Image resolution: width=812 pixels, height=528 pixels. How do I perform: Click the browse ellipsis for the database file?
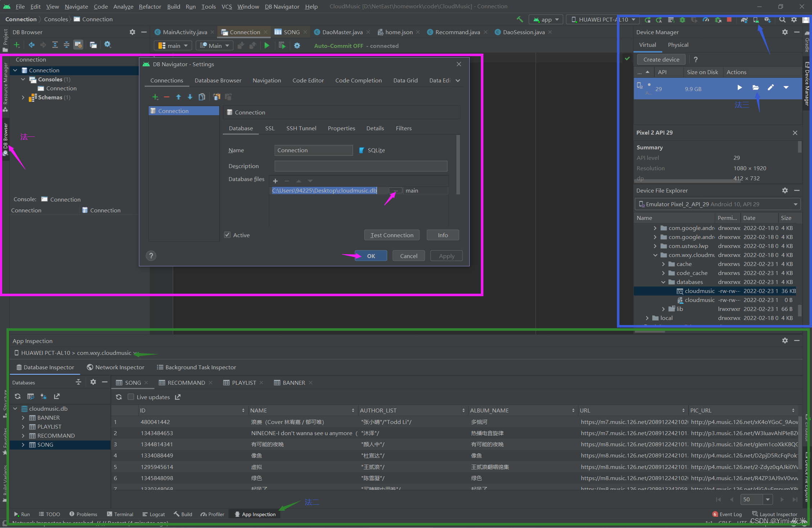pyautogui.click(x=395, y=190)
